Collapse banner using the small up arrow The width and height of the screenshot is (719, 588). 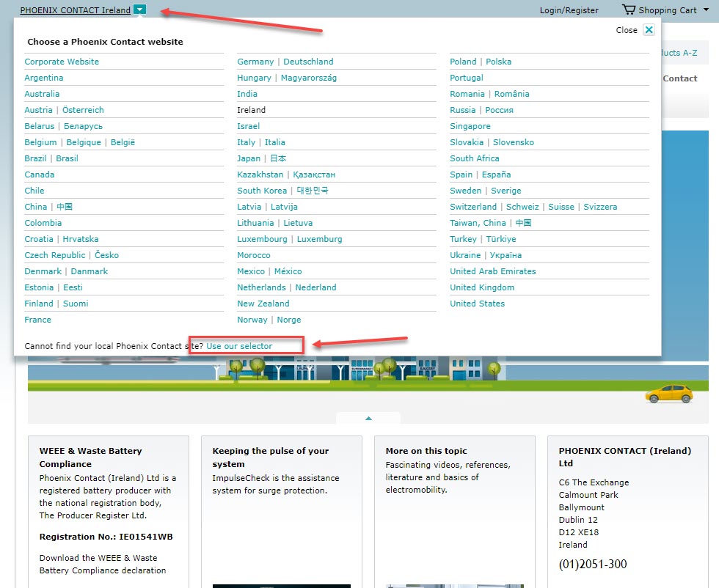point(368,418)
